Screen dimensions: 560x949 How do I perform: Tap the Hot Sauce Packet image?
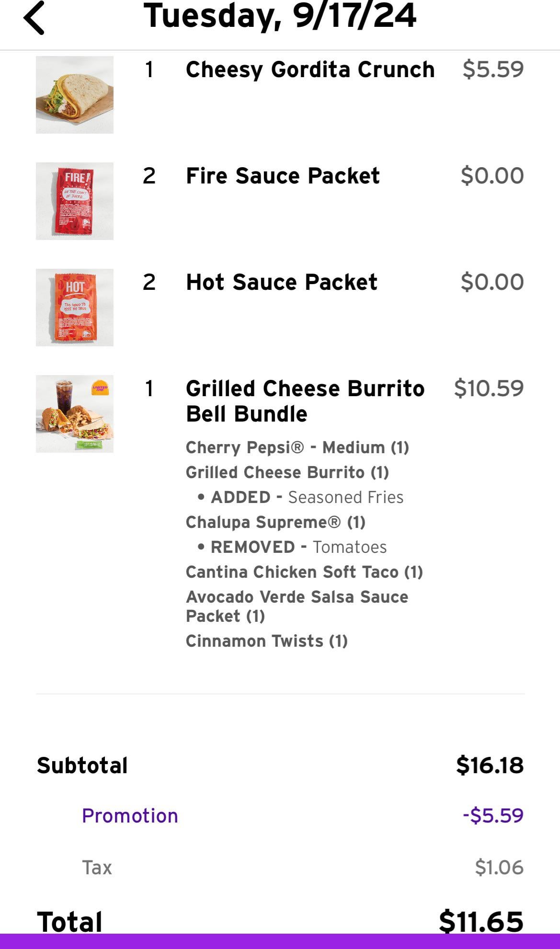pos(75,308)
